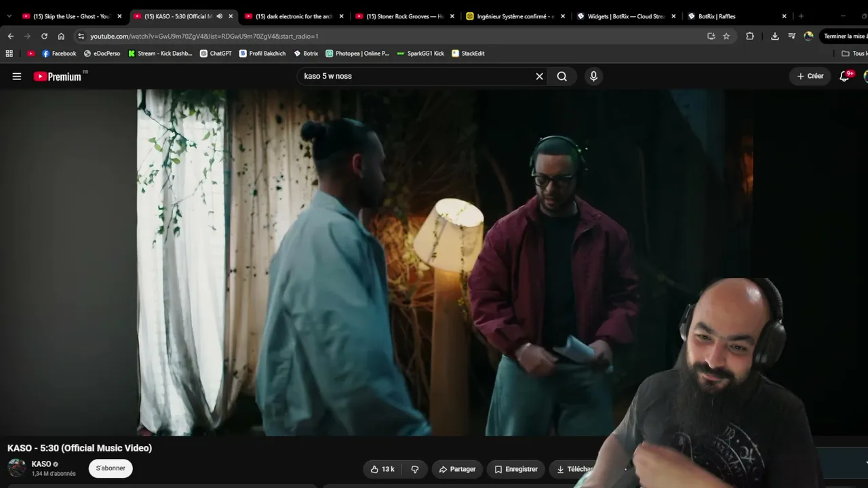868x488 pixels.
Task: Reload the current page
Action: pos(44,36)
